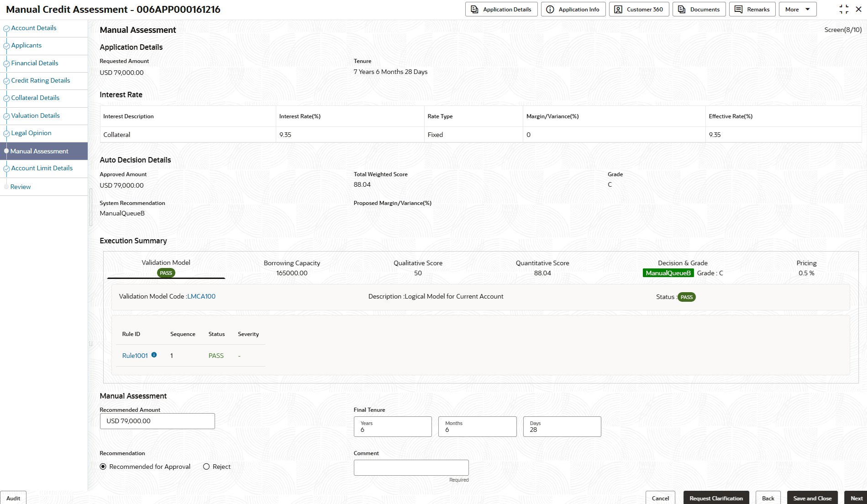Screen dimensions: 867x504
Task: Expand the More dropdown menu
Action: 798,10
